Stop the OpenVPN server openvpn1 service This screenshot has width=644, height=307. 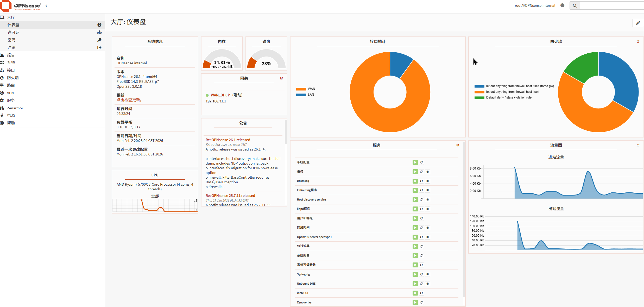tap(428, 237)
